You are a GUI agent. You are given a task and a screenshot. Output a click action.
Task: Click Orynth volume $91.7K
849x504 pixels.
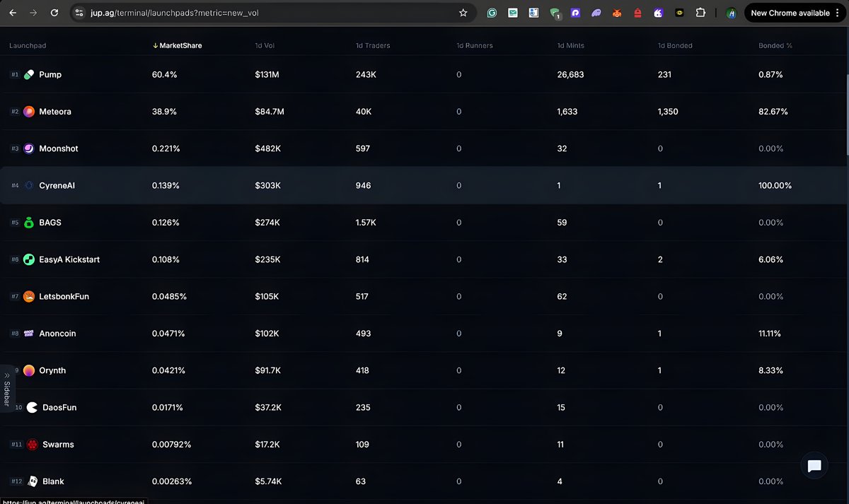pyautogui.click(x=268, y=370)
